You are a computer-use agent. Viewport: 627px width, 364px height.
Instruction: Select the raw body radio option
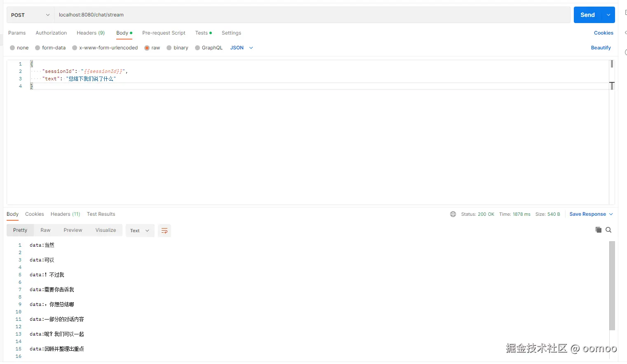point(147,48)
